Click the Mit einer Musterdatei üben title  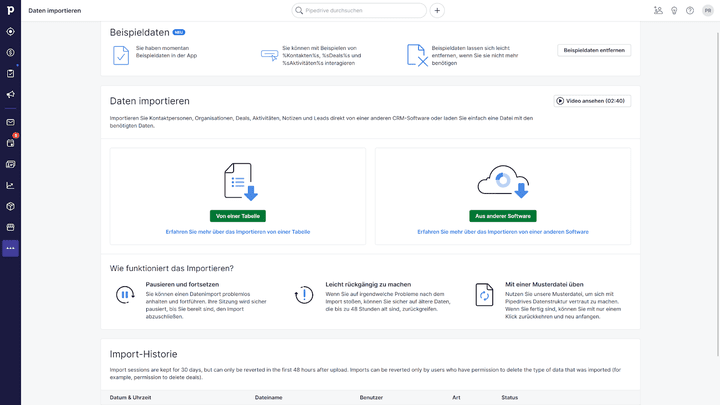pos(544,284)
